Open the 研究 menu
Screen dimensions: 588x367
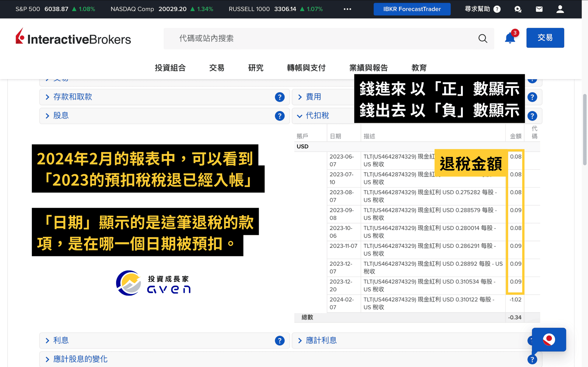(256, 68)
